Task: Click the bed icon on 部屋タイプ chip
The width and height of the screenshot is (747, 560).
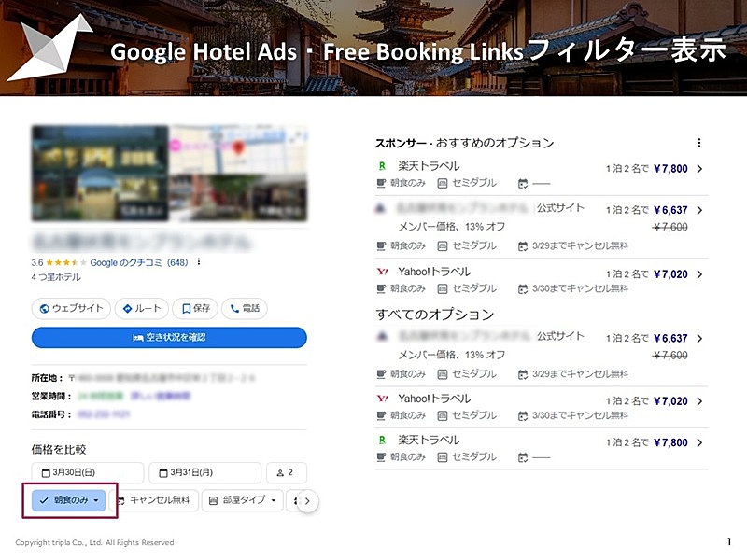Action: click(214, 500)
